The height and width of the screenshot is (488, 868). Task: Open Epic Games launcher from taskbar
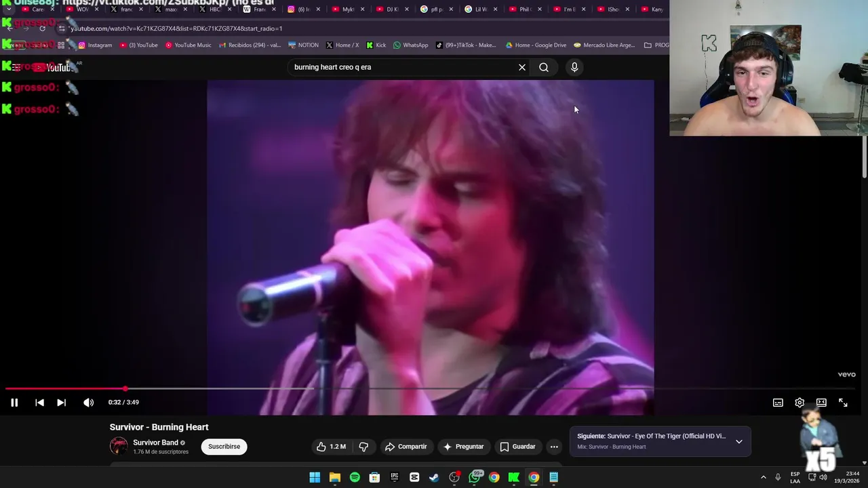coord(395,477)
